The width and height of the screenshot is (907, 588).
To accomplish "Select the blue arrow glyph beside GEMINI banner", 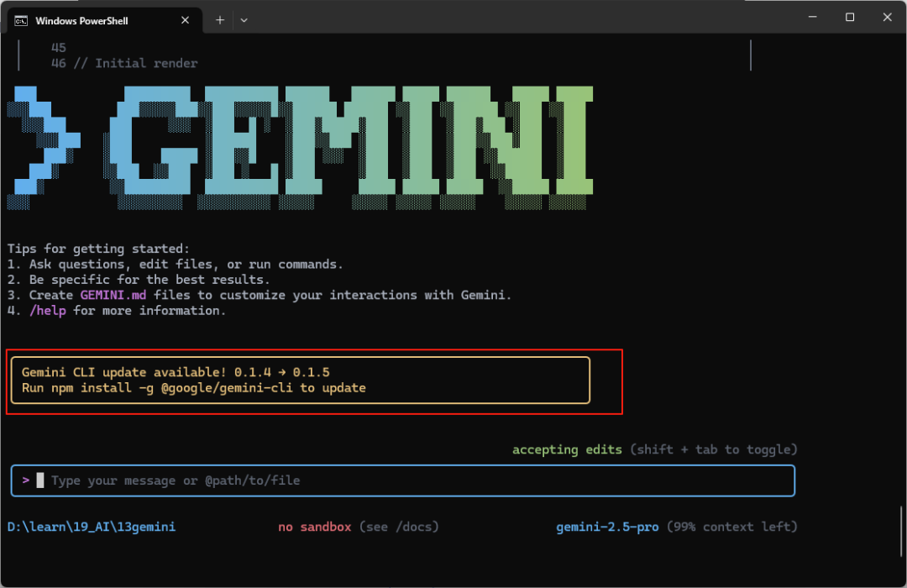I will pyautogui.click(x=42, y=143).
